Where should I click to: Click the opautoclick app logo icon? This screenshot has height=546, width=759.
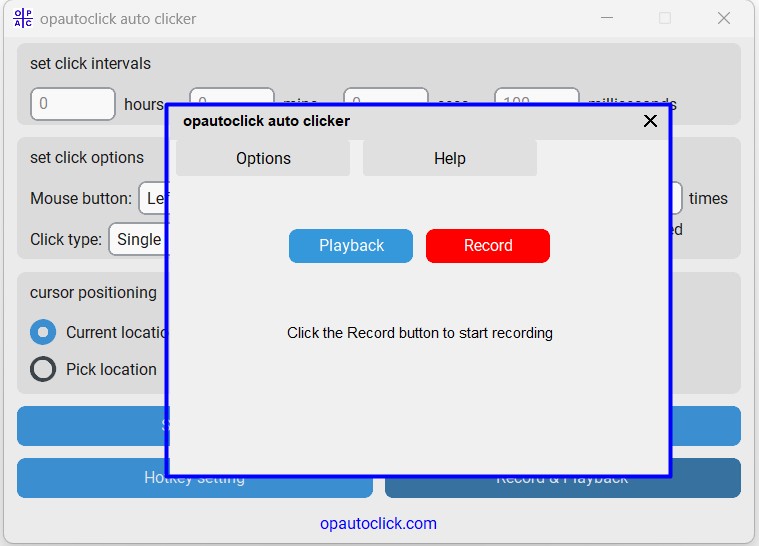[x=23, y=18]
